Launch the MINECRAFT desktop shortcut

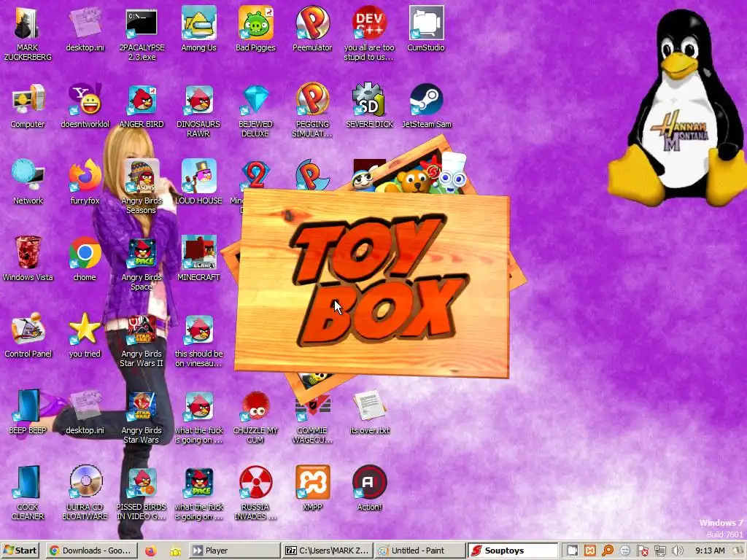(x=198, y=253)
